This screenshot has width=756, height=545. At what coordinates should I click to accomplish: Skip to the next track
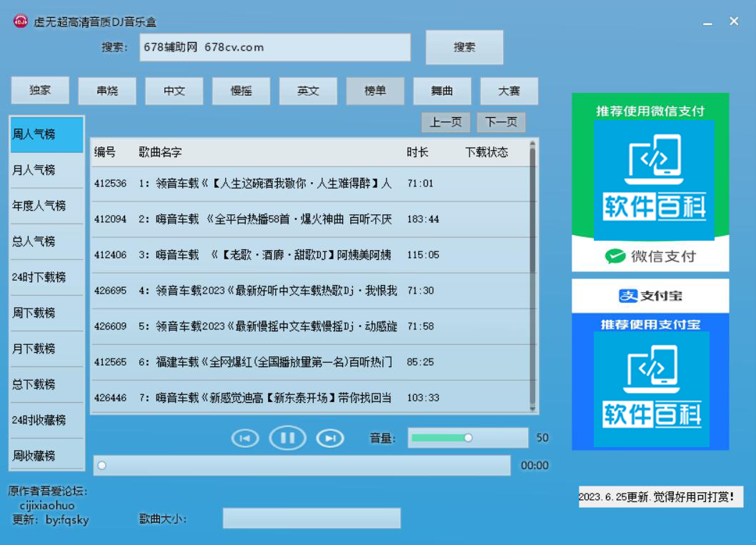click(329, 439)
